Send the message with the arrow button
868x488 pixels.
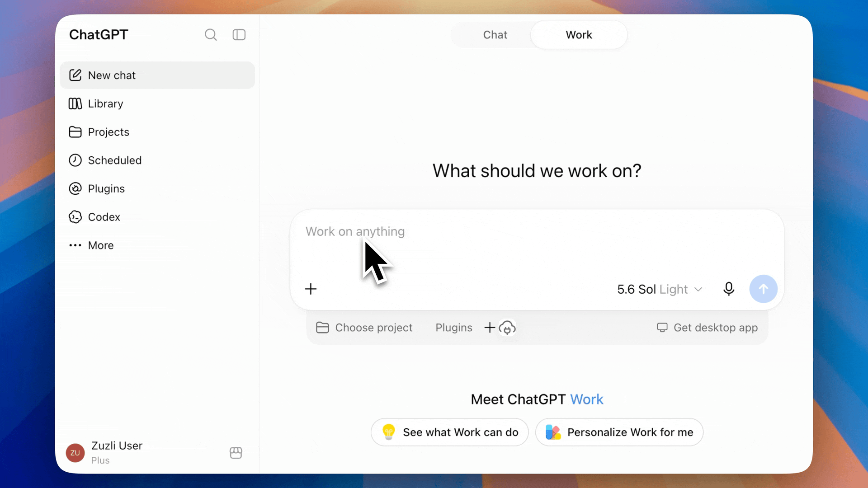764,289
